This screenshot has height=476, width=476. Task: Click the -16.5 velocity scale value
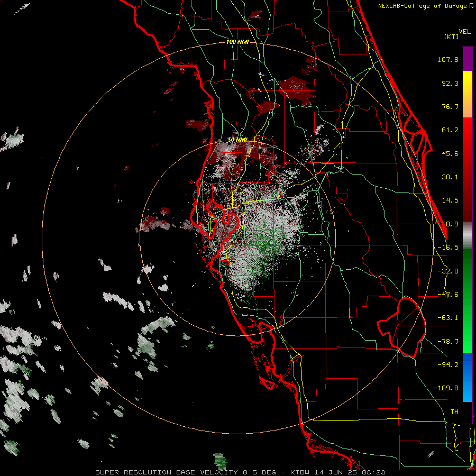448,248
